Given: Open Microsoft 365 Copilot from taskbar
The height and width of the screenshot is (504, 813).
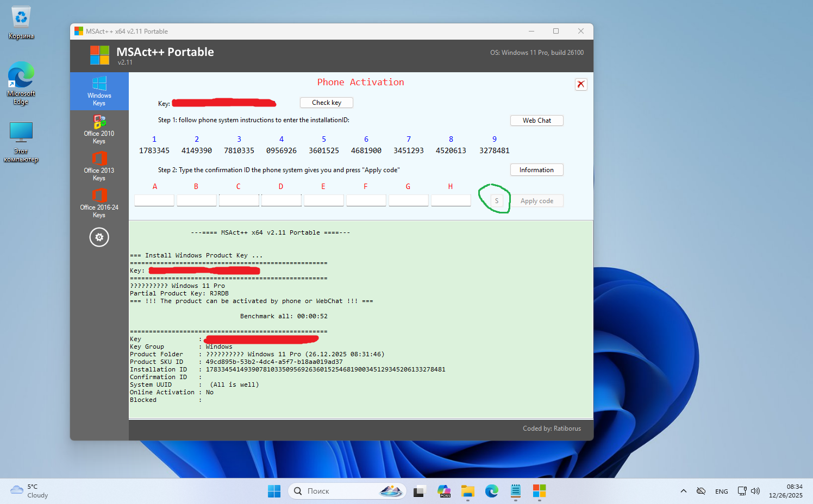Looking at the screenshot, I should (x=444, y=491).
